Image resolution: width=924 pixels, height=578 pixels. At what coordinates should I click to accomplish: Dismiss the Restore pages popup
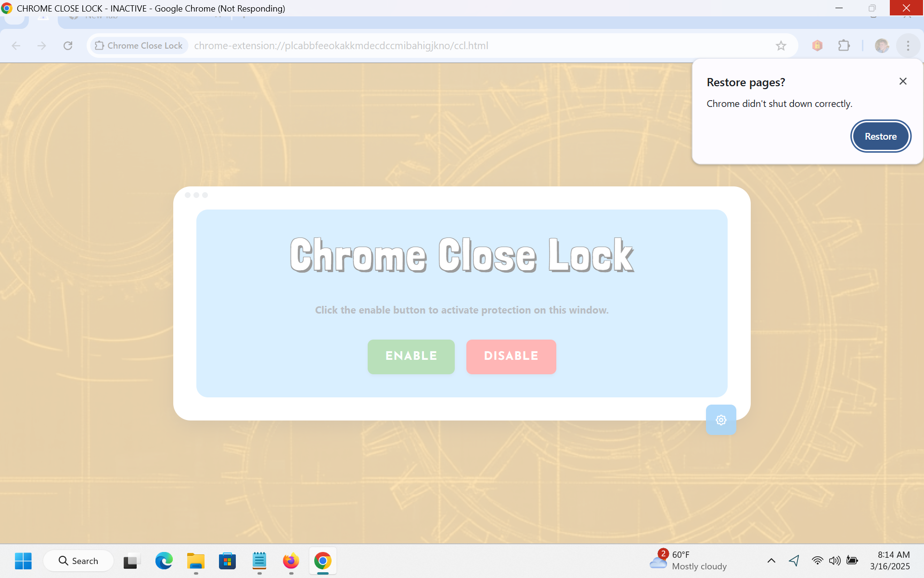tap(903, 81)
